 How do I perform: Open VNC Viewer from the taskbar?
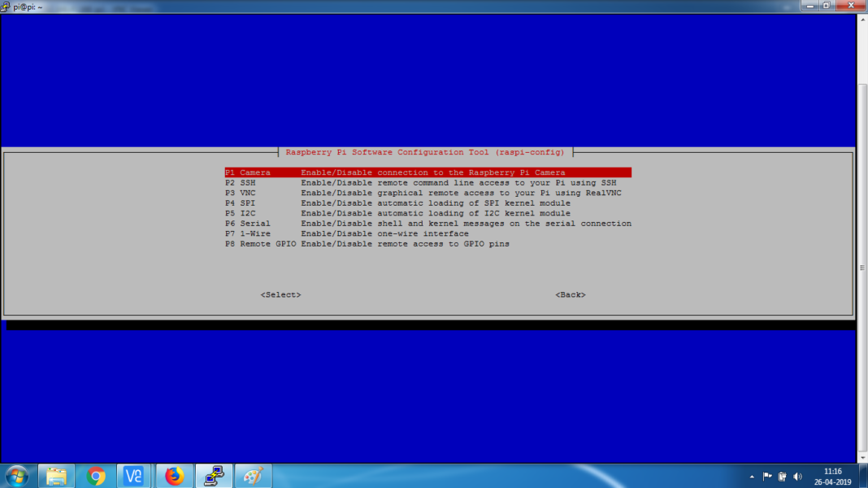[134, 476]
